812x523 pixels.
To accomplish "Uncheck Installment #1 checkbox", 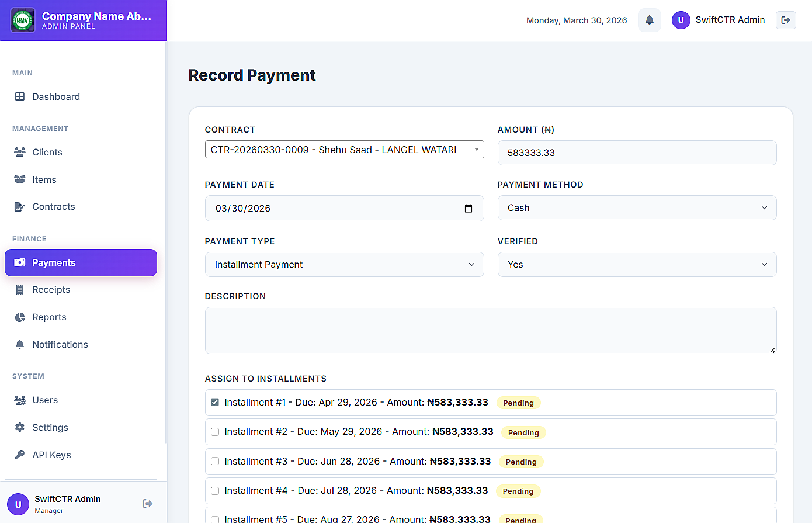I will click(215, 402).
